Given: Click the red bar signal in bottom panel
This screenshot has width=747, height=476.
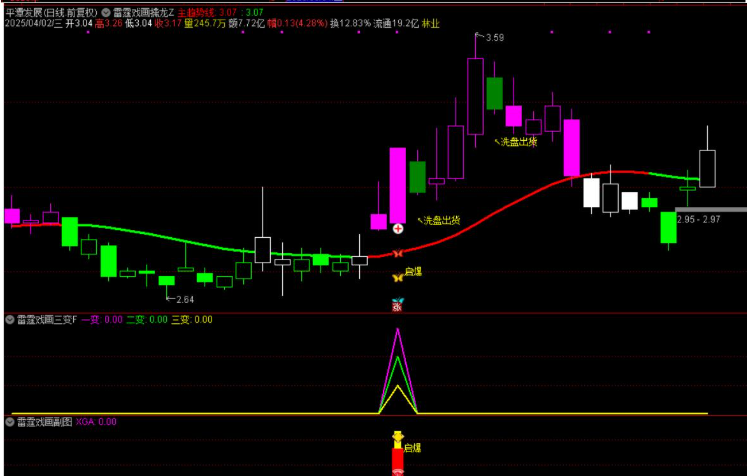Looking at the screenshot, I should pos(397,460).
